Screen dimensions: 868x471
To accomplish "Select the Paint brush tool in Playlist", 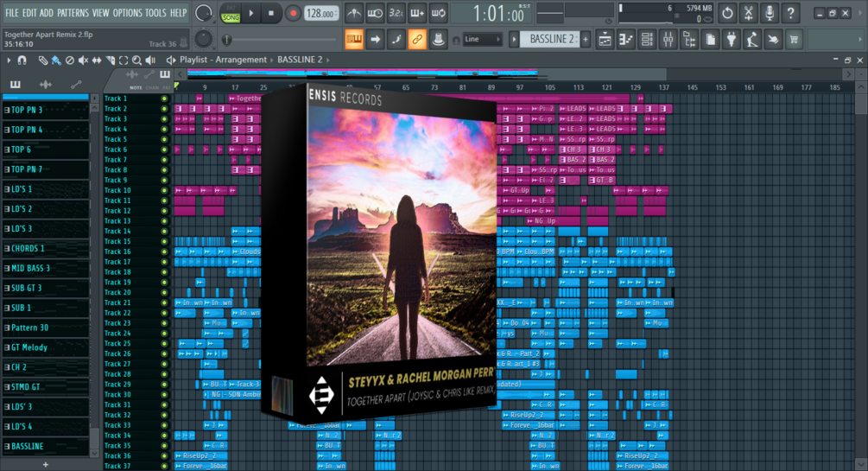I will (56, 60).
